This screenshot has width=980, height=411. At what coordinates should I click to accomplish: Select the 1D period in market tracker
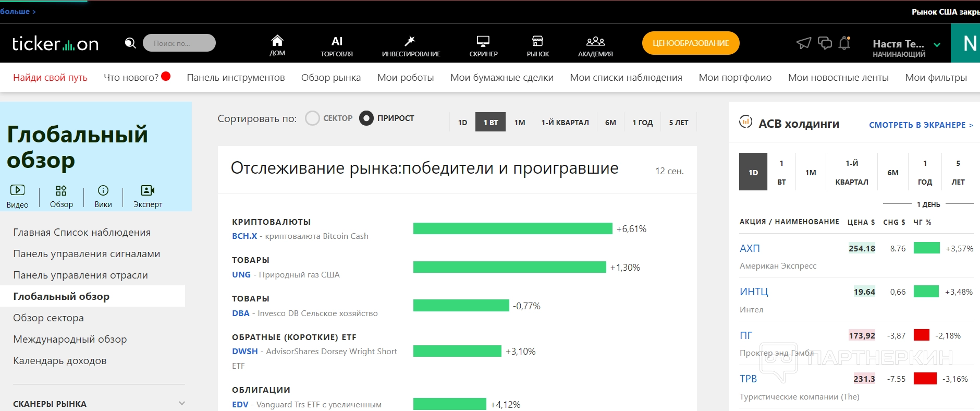click(x=462, y=123)
